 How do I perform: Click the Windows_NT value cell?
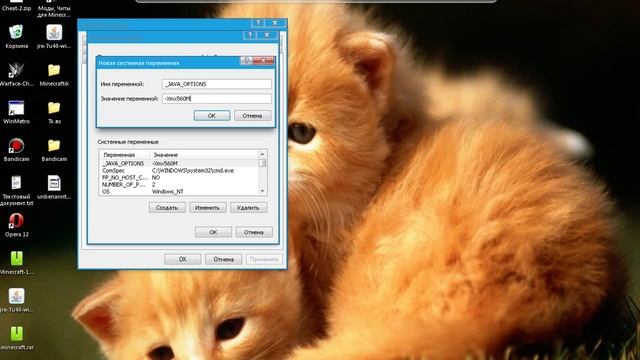tap(168, 191)
